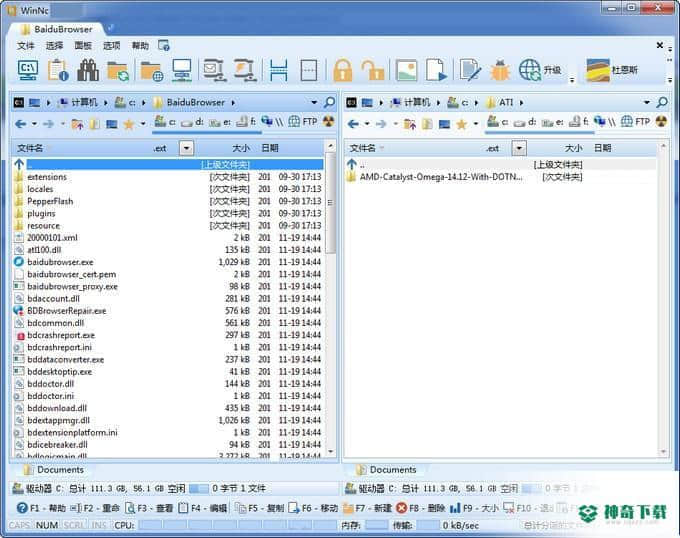Click the clipboard info toolbar icon
This screenshot has width=680, height=538.
pos(58,70)
